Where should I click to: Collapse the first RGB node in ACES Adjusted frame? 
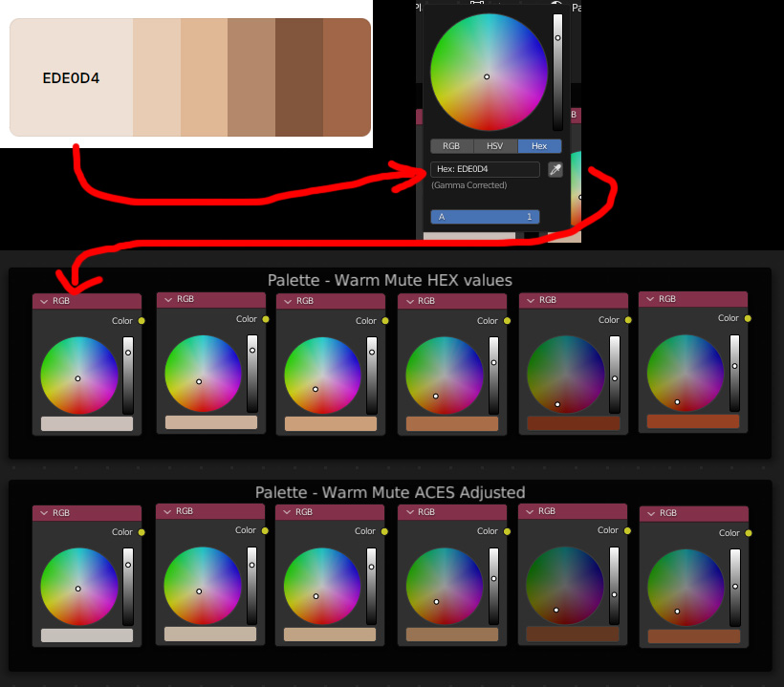44,513
